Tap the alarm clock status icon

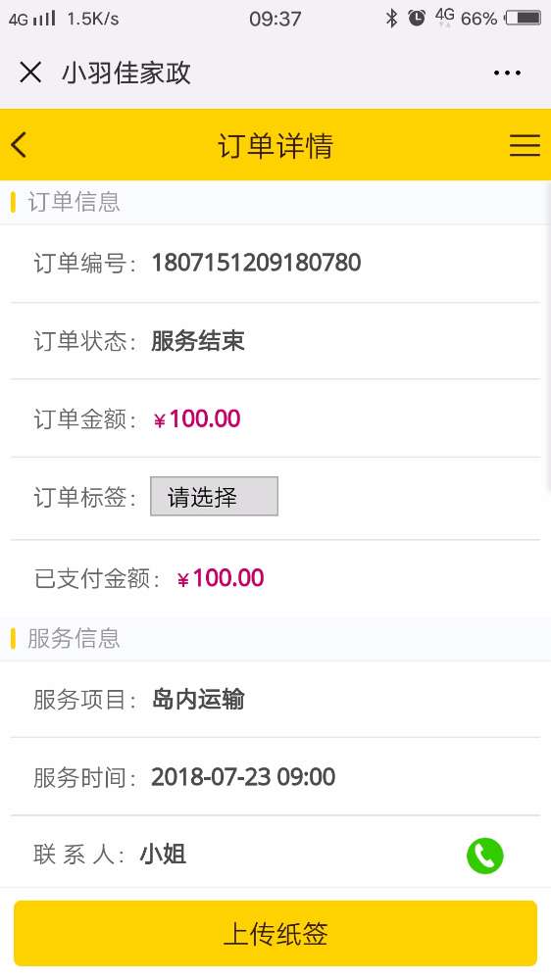coord(417,18)
